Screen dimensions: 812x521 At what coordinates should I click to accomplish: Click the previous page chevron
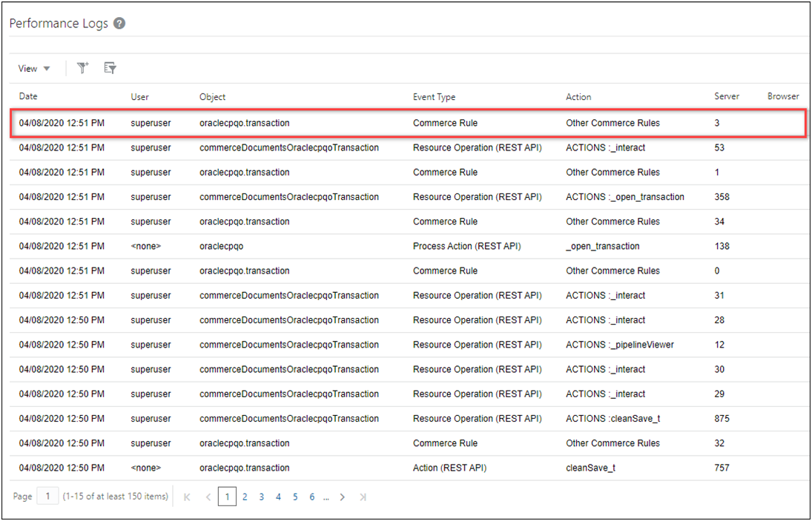coord(208,497)
